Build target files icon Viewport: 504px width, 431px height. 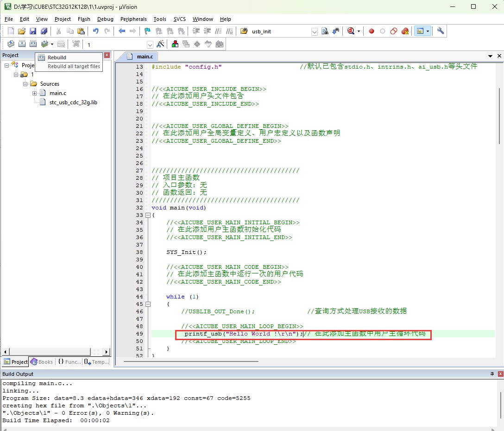(22, 44)
